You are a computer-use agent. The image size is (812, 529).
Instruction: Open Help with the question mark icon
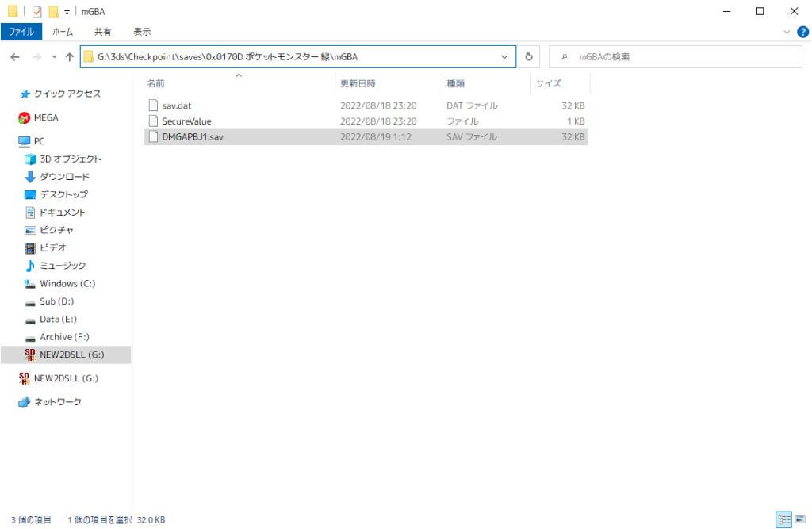802,33
